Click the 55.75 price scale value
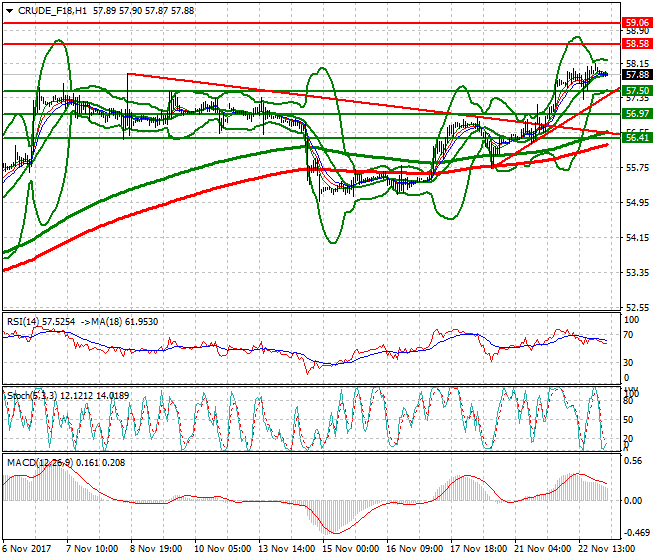 pos(637,168)
